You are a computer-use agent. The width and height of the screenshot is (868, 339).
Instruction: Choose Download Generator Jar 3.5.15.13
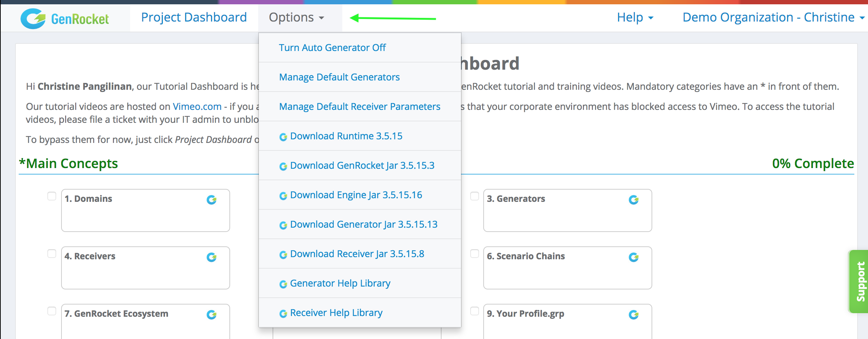360,224
